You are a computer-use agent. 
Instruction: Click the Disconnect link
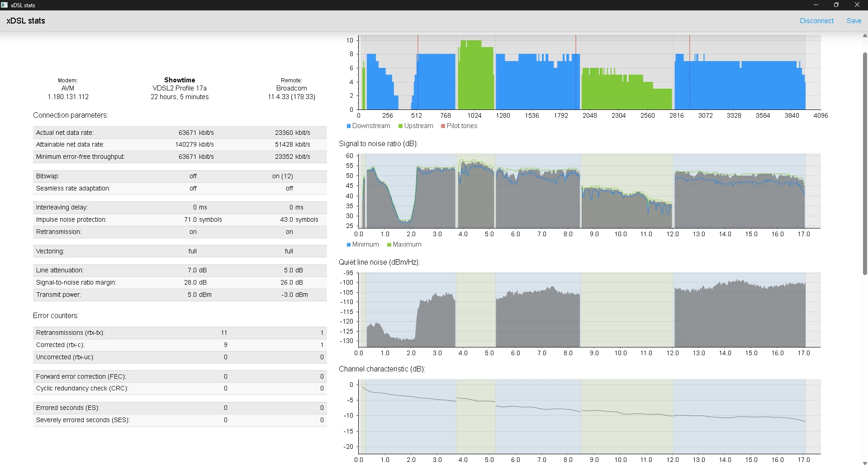[816, 21]
